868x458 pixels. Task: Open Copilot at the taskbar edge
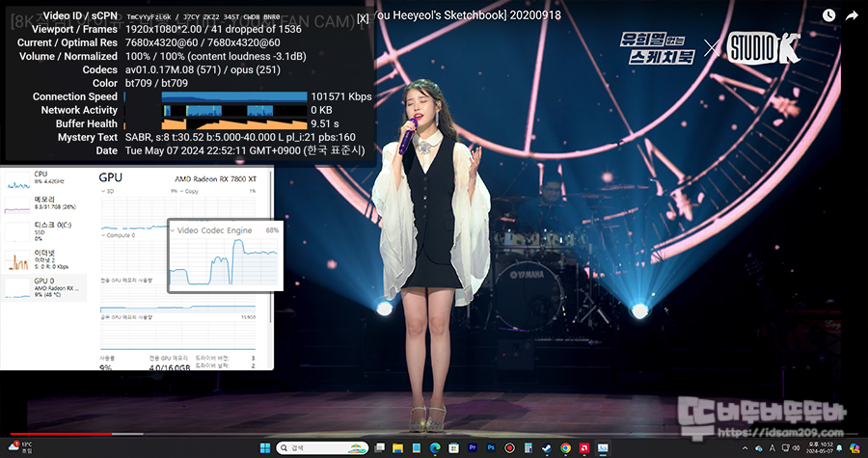(x=855, y=447)
